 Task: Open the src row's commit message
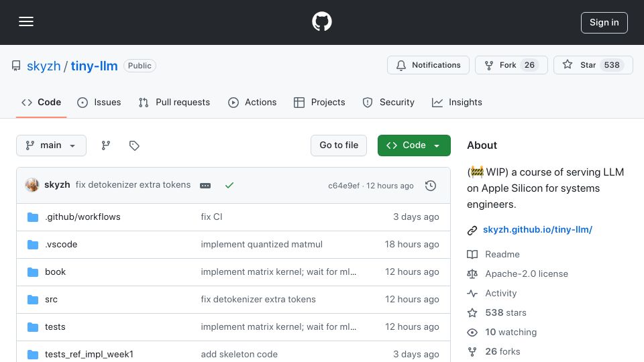point(258,299)
